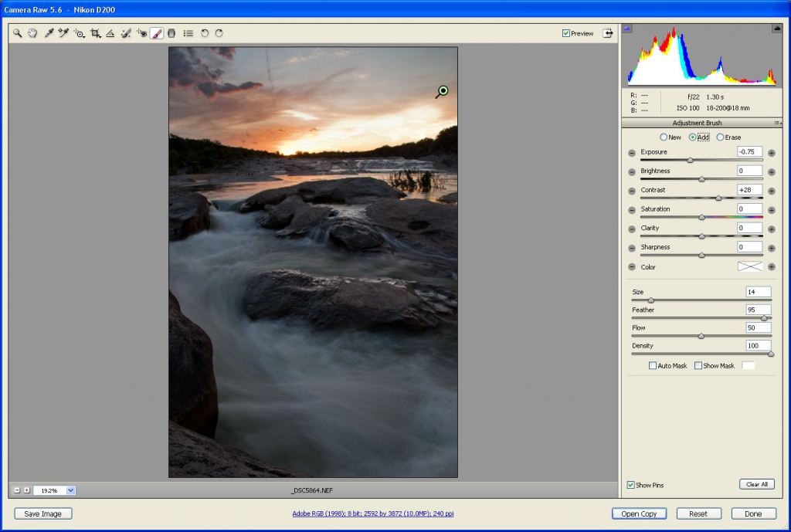Screen dimensions: 791x532
Task: Click the Color swatch box
Action: (x=749, y=266)
